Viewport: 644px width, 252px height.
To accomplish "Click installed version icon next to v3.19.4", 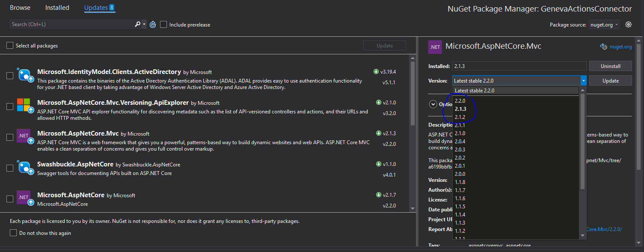I will [x=376, y=72].
